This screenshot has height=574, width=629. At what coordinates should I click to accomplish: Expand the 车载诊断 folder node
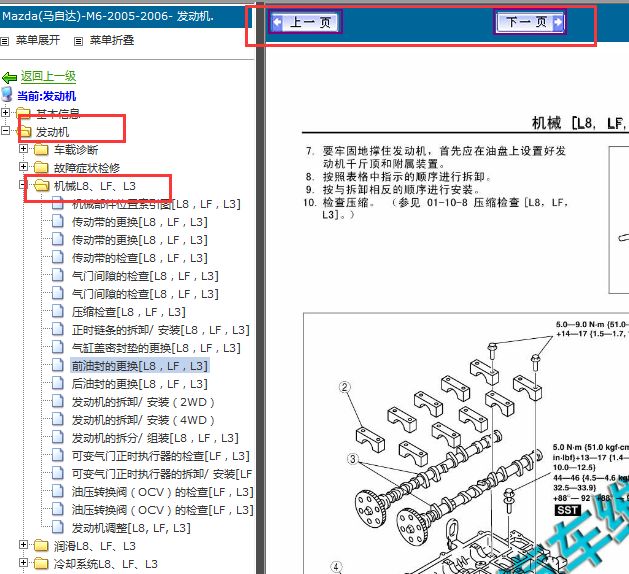[23, 148]
